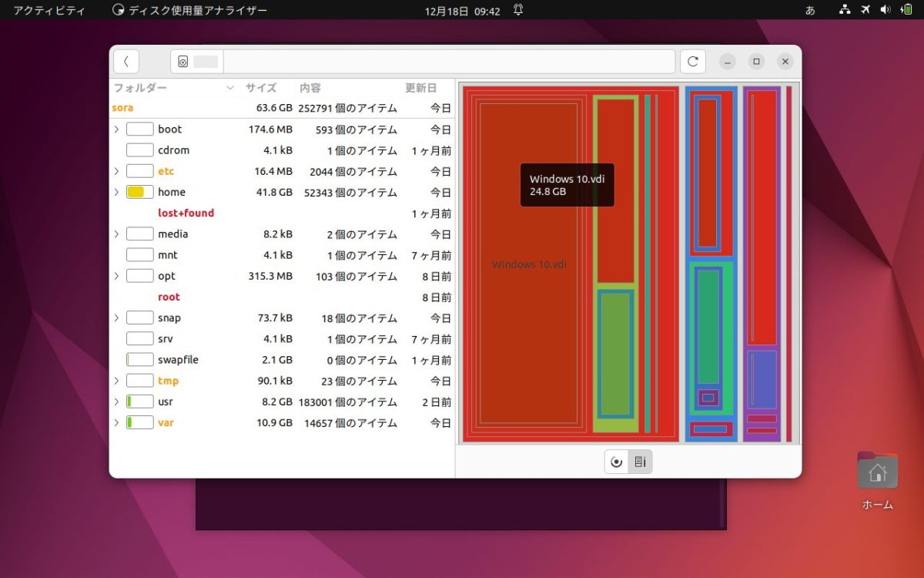
Task: Sort by フォルダー column header
Action: pos(174,88)
